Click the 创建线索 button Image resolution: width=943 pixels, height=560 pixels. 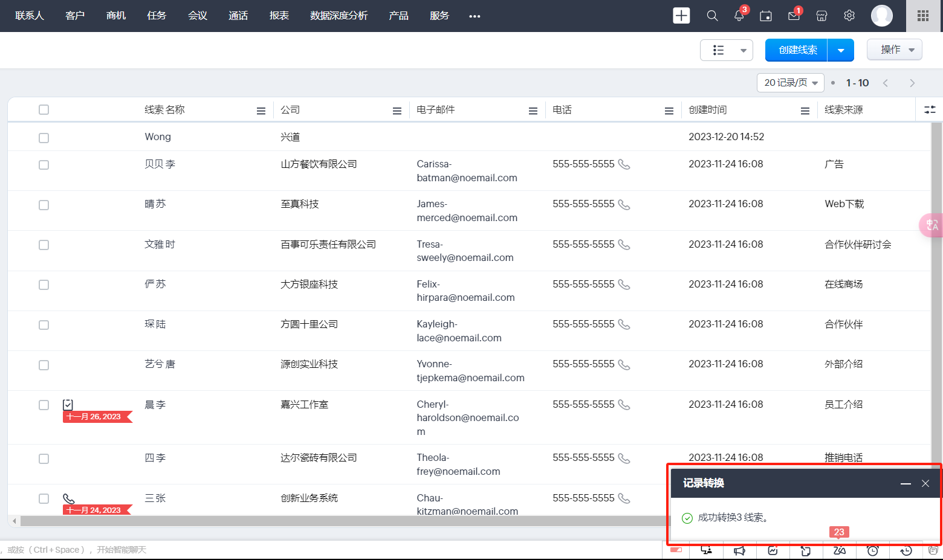pos(797,50)
